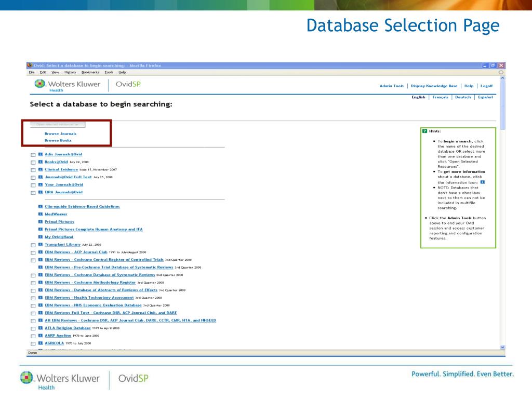532x399 pixels.
Task: Click the Browse Books link
Action: coord(58,140)
